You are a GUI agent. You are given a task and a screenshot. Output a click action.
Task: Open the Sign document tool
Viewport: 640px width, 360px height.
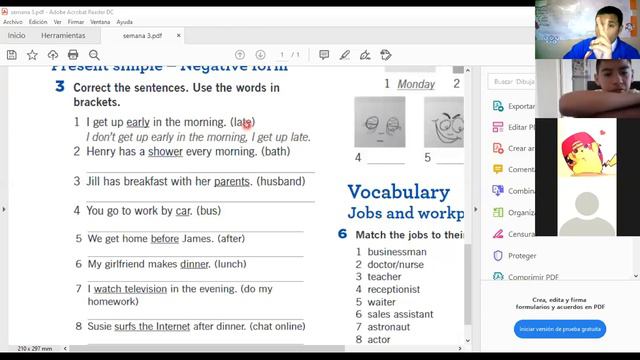(365, 55)
